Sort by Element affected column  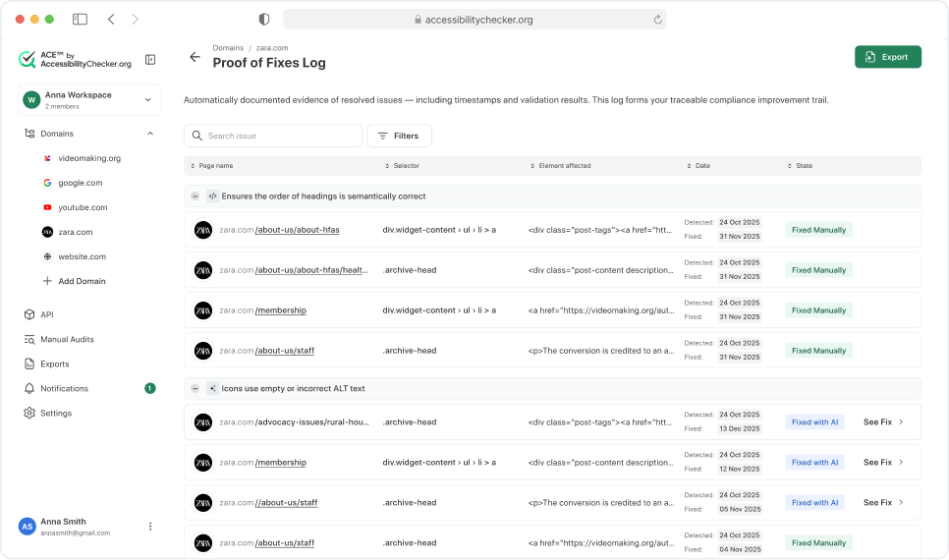(561, 166)
